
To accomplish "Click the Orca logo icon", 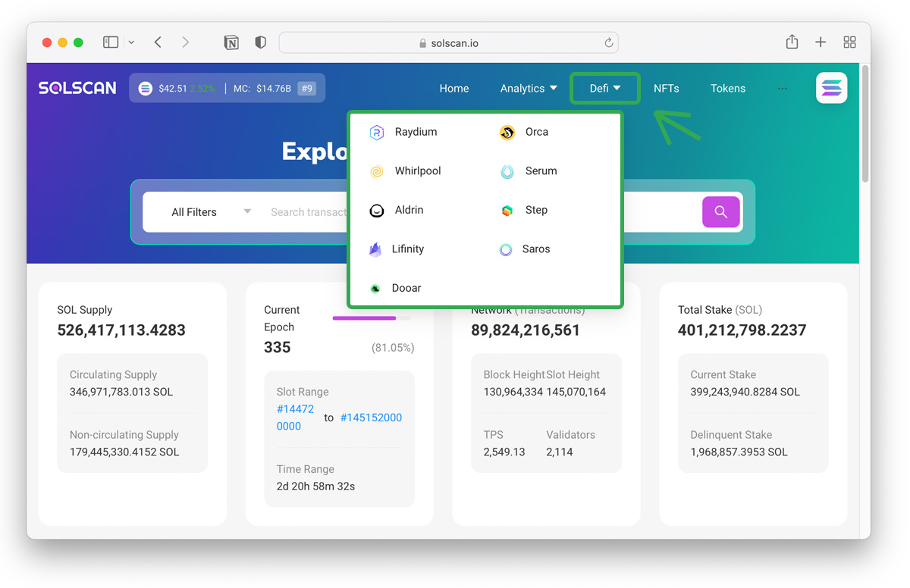I will (x=507, y=133).
